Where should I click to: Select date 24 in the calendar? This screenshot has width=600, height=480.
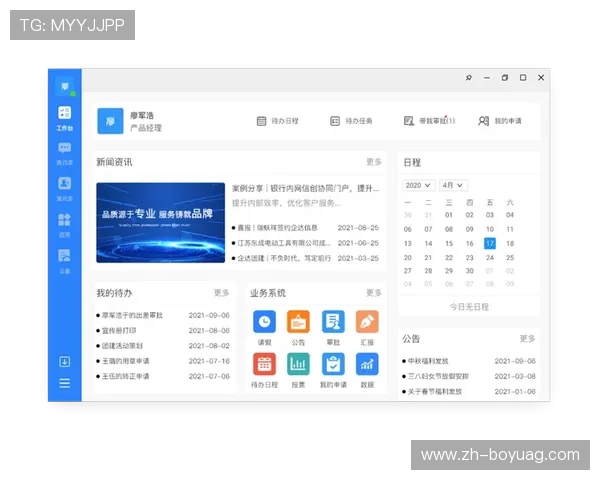[490, 258]
